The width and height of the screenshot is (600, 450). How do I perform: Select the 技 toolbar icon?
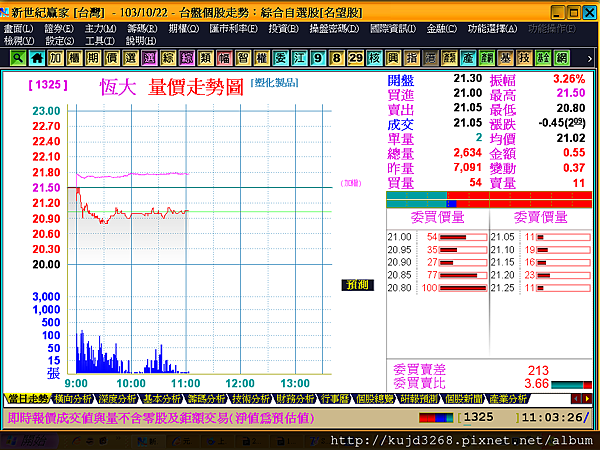[x=524, y=58]
